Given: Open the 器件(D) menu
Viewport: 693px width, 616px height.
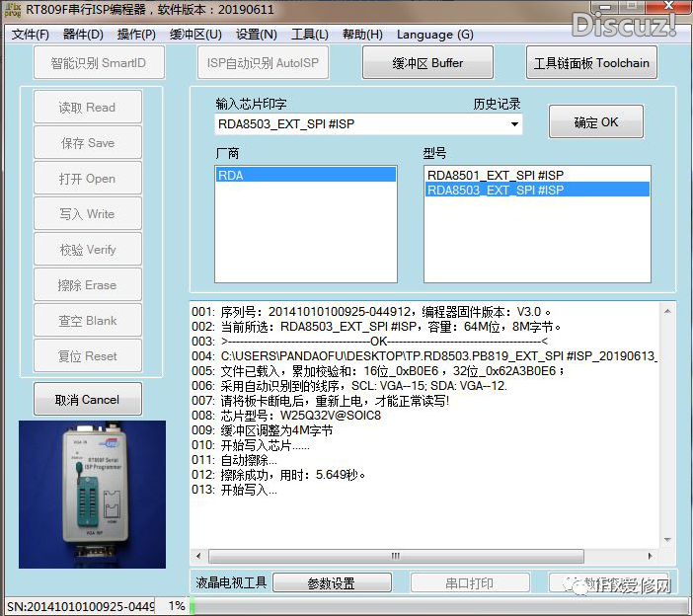Looking at the screenshot, I should click(83, 35).
